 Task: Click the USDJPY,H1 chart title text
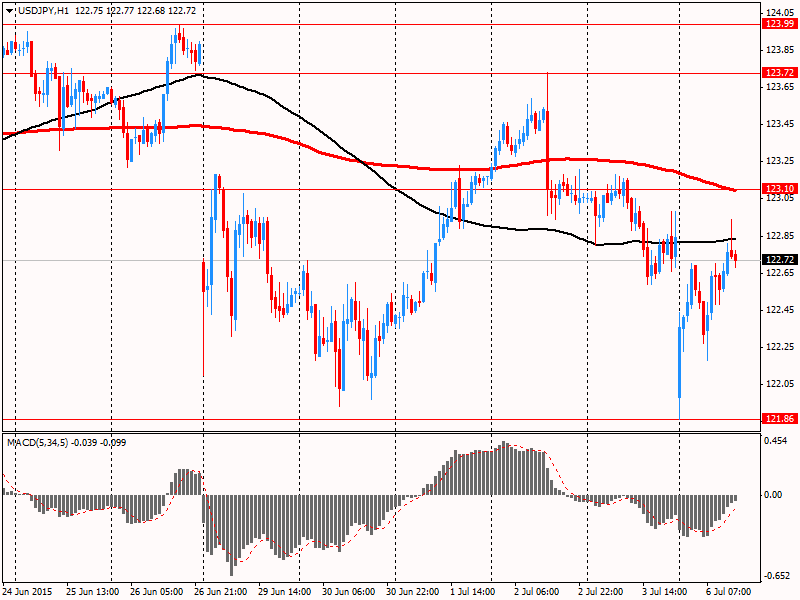(44, 11)
